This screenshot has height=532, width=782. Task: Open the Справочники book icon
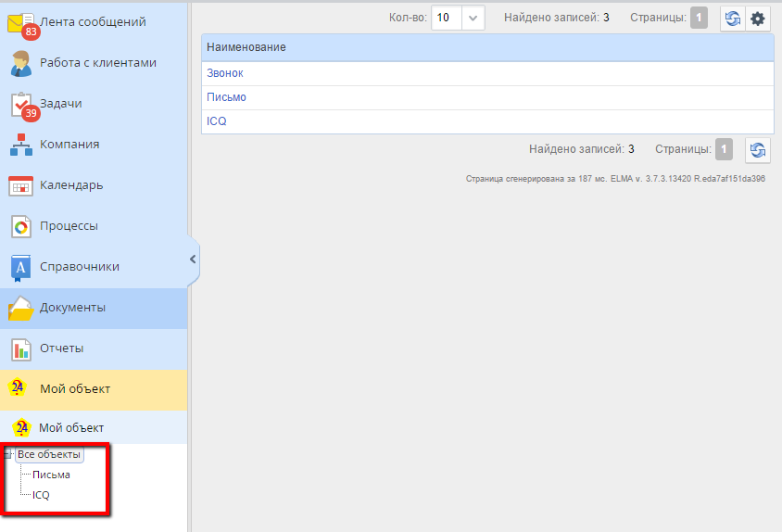coord(20,267)
